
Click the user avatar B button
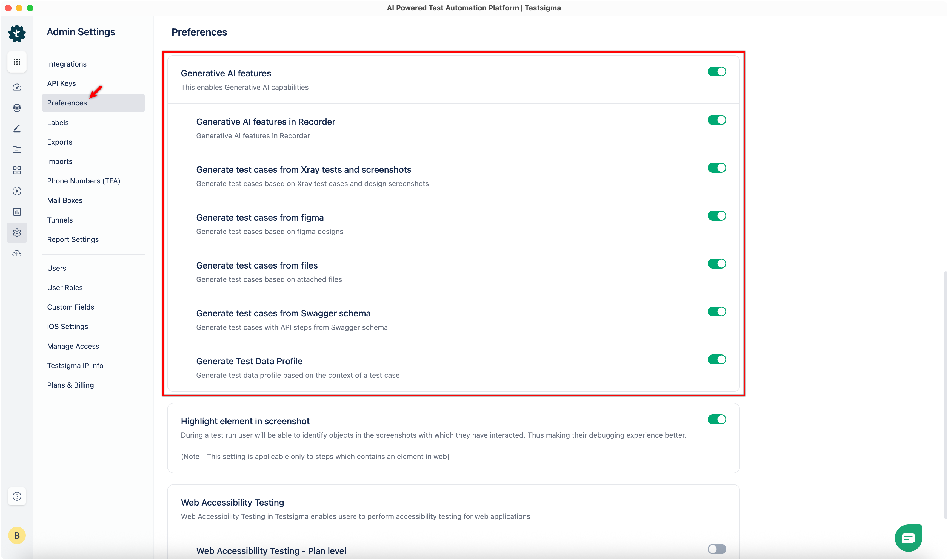coord(17,535)
